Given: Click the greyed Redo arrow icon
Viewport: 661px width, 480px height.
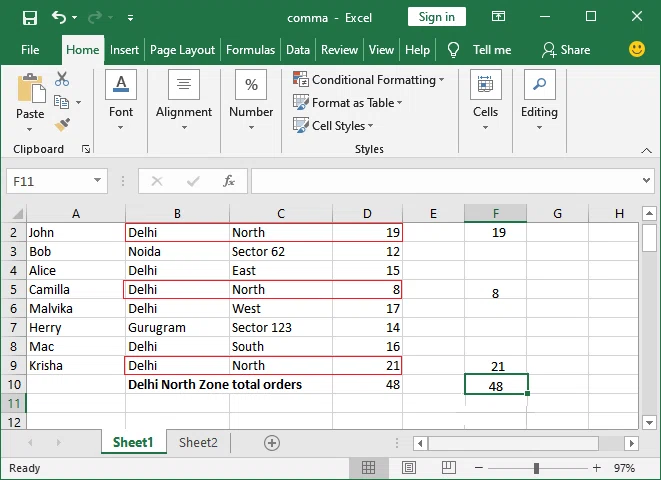Looking at the screenshot, I should (95, 17).
